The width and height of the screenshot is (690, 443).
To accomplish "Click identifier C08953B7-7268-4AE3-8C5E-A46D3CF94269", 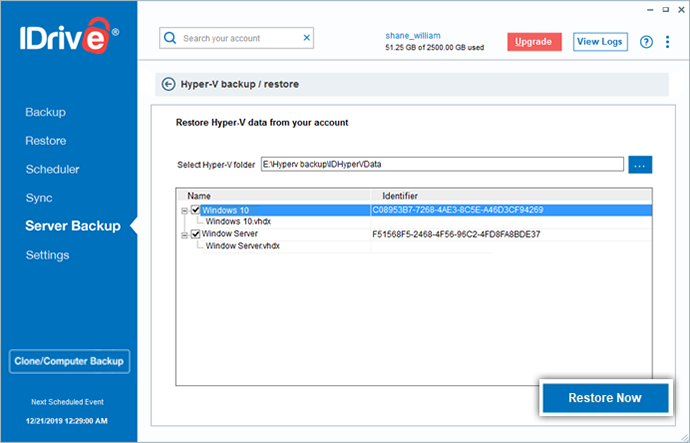I will 458,210.
